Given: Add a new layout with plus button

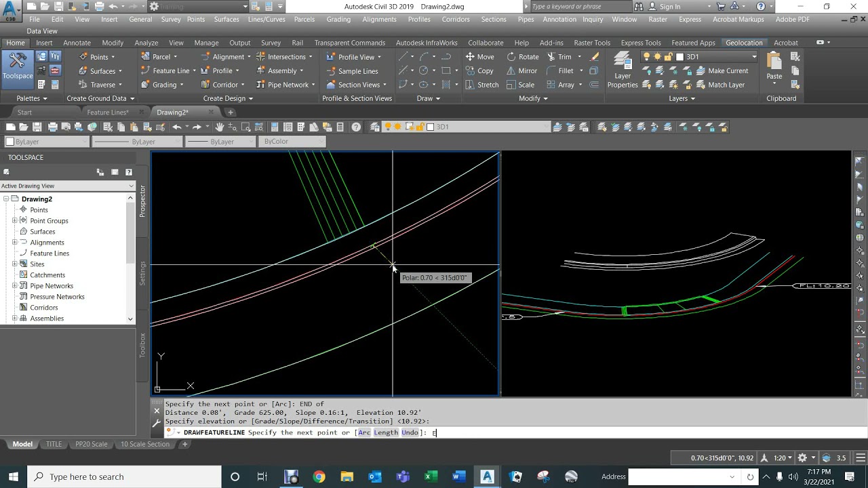Looking at the screenshot, I should (184, 444).
